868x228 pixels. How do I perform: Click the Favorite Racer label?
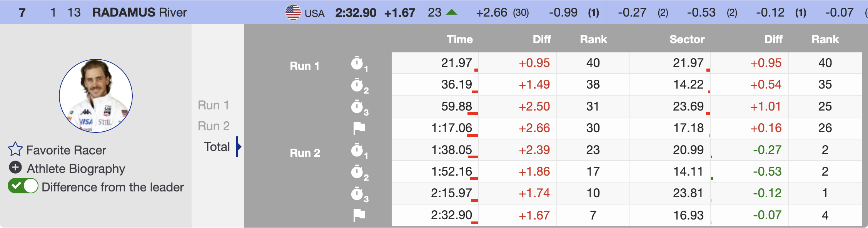66,150
